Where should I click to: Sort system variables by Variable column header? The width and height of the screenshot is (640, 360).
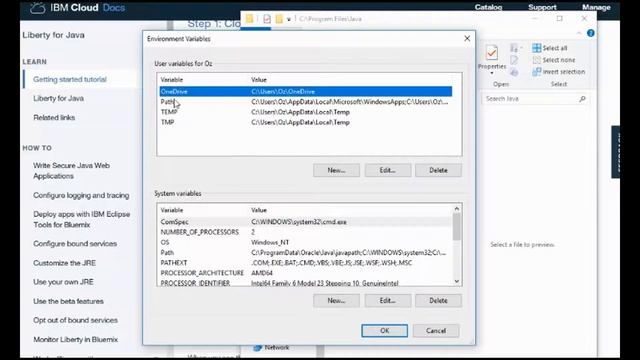point(171,210)
